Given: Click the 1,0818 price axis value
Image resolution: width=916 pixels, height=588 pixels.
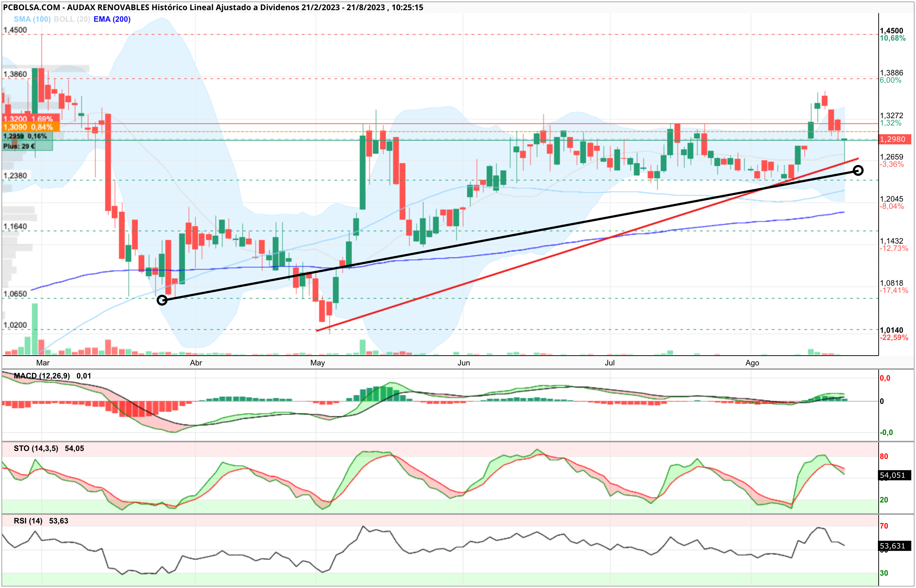Looking at the screenshot, I should coord(892,283).
